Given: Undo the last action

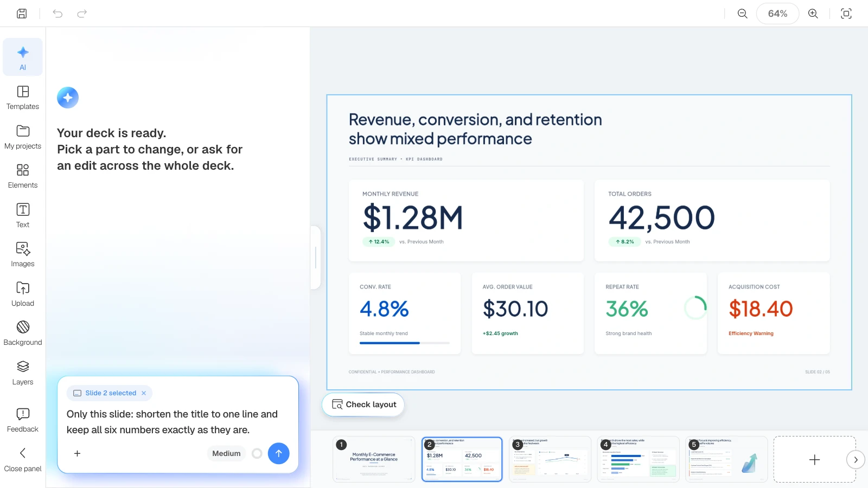Looking at the screenshot, I should coord(58,14).
